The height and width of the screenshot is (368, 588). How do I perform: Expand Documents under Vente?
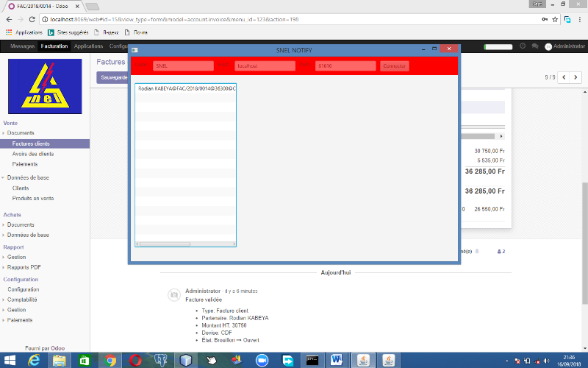click(x=21, y=133)
